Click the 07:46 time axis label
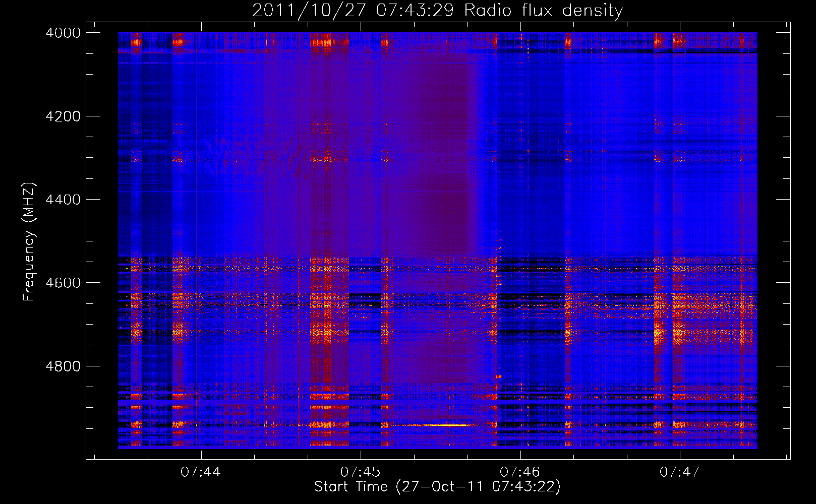 coord(520,472)
